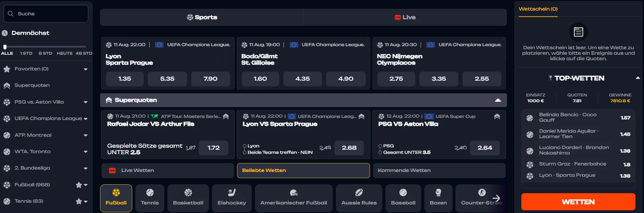Click the Superquoten sidebar chevron icon
Screen dimensions: 644x213
(x=6, y=85)
